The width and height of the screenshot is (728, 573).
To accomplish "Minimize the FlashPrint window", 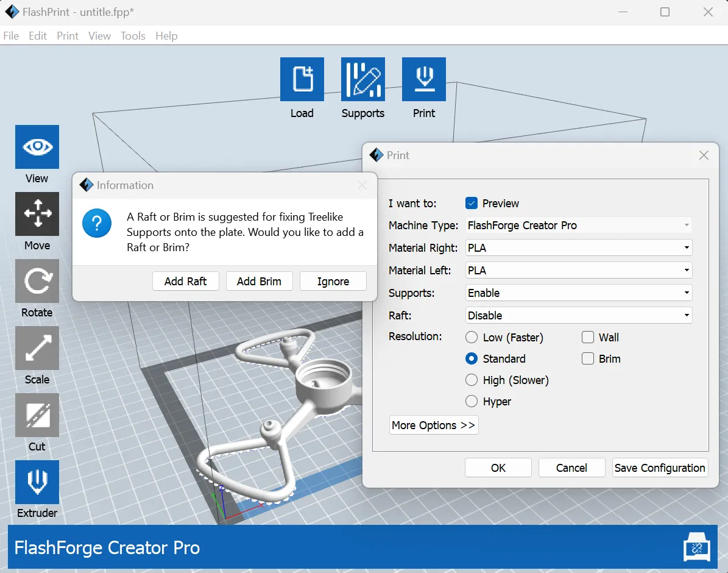I will [623, 12].
